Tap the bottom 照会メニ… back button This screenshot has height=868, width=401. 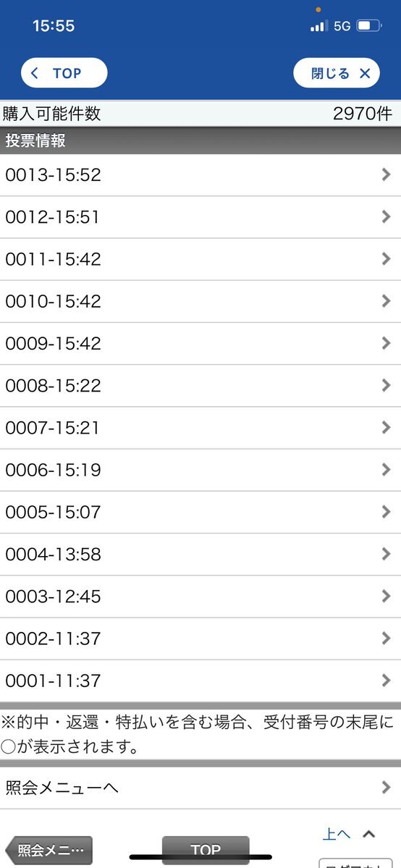(x=48, y=851)
